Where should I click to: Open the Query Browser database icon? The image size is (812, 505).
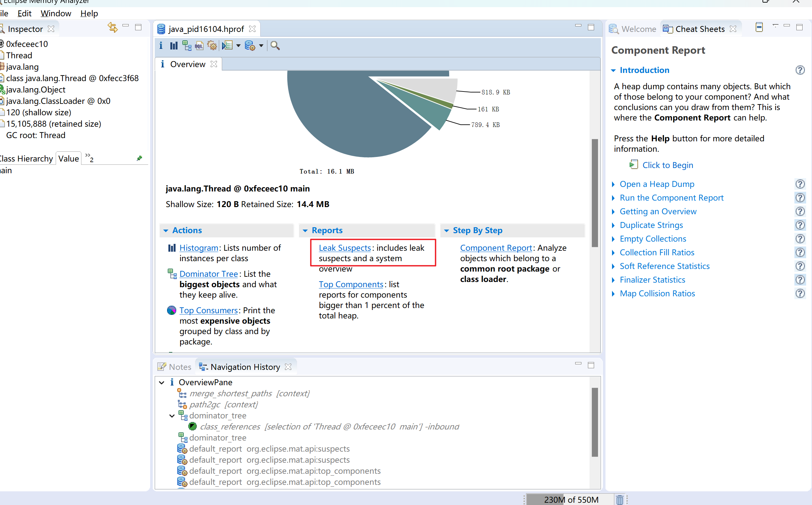250,46
